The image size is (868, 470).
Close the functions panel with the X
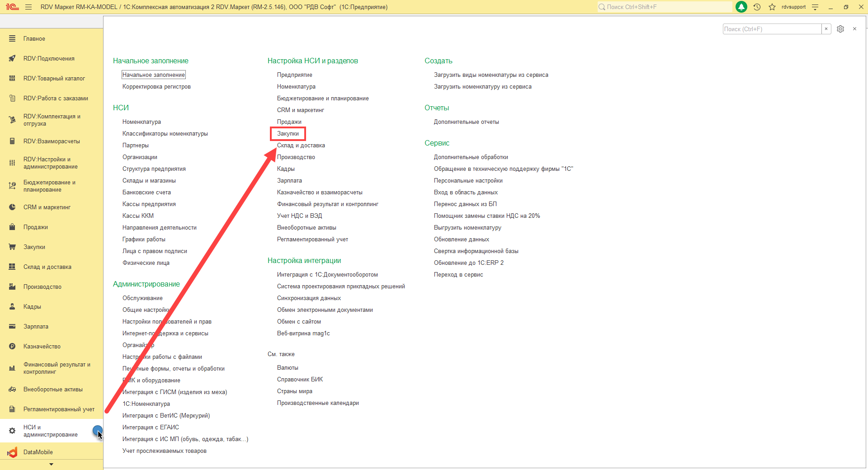pyautogui.click(x=854, y=29)
